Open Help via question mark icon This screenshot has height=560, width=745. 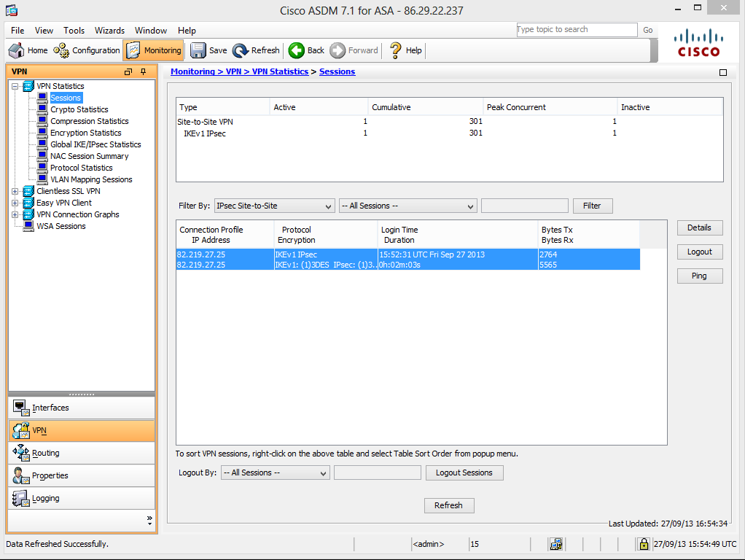(395, 50)
